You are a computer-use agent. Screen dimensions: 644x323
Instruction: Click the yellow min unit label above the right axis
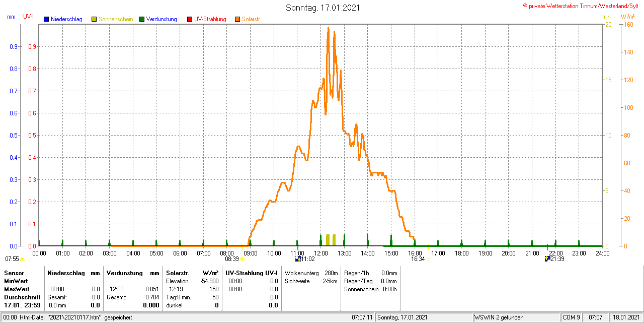click(606, 17)
